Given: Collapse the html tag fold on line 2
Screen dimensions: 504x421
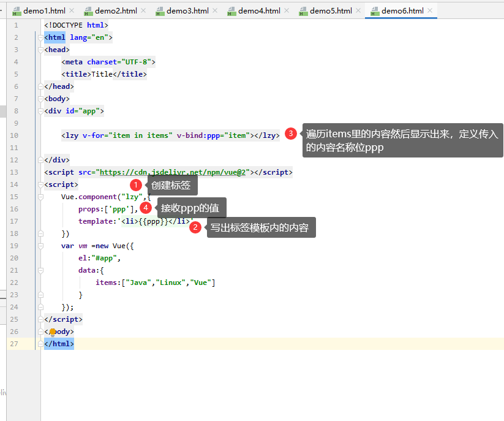Looking at the screenshot, I should point(40,37).
